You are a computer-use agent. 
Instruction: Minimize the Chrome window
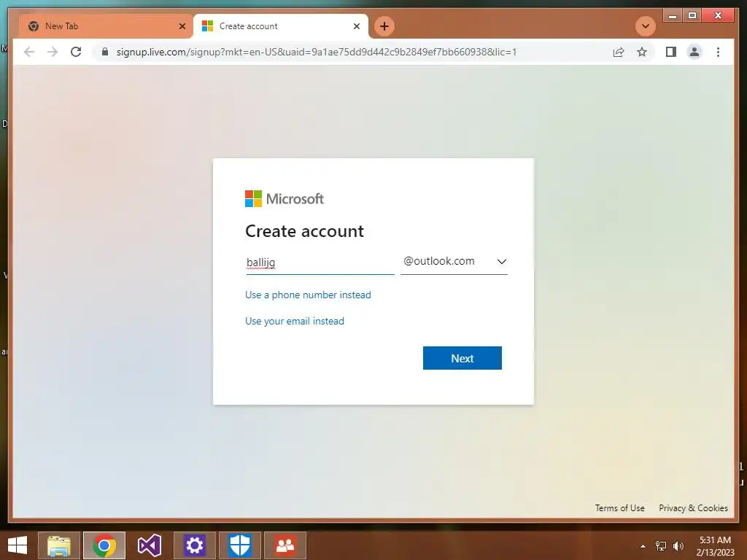[673, 16]
